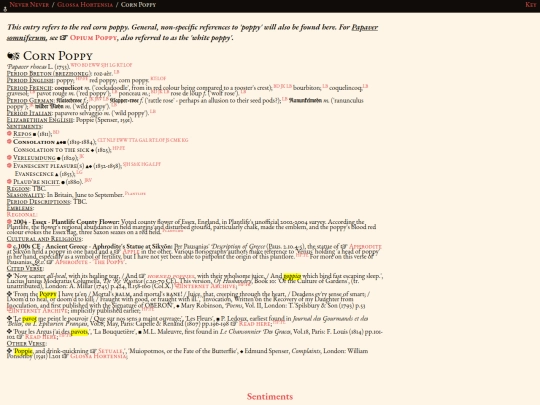Click the red flower bullet beside 2004 Essex entry

click(9, 222)
